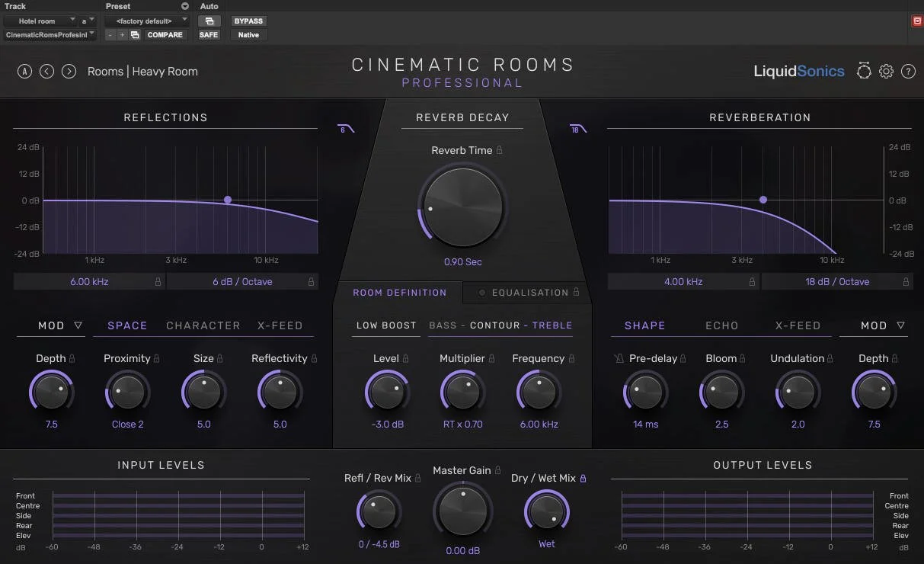Click the lock next to Frequency knob
The width and height of the screenshot is (924, 564).
[571, 358]
